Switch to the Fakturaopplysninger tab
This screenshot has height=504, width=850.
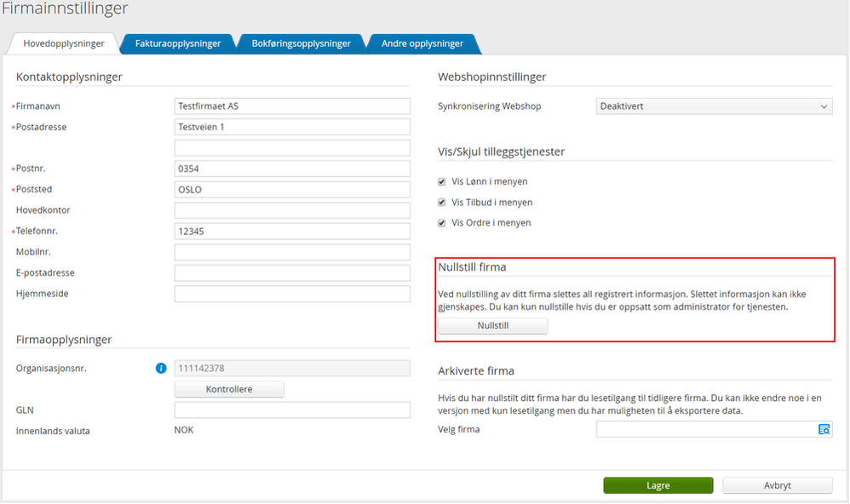tap(178, 43)
